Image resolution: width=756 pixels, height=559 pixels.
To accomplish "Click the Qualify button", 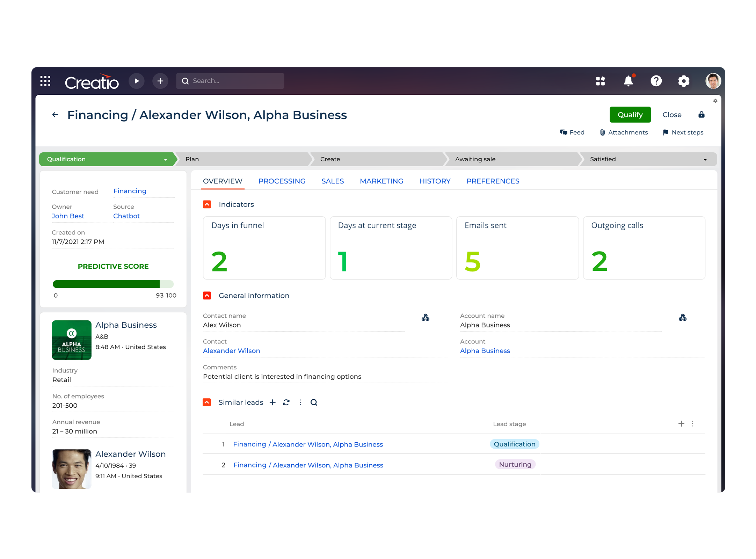I will (x=630, y=115).
